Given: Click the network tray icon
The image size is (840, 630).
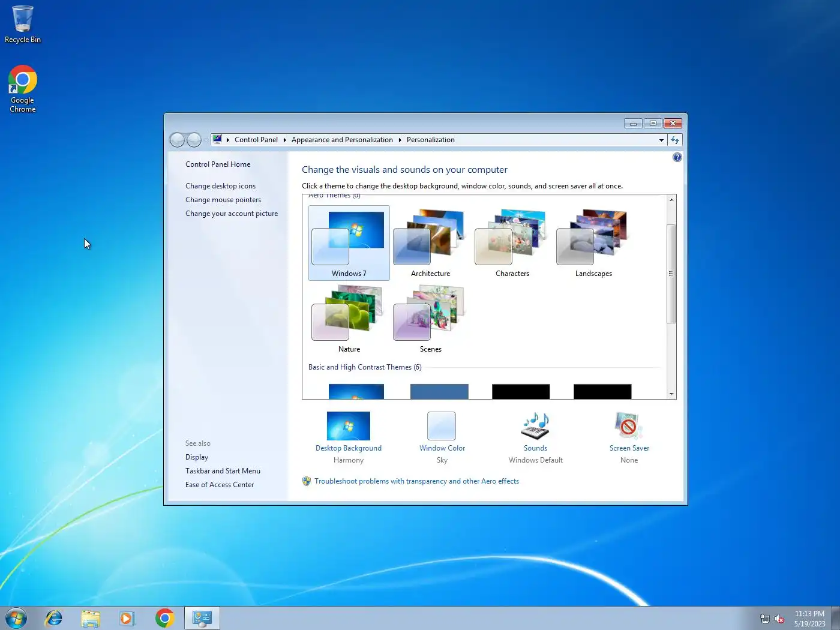Looking at the screenshot, I should coord(765,619).
